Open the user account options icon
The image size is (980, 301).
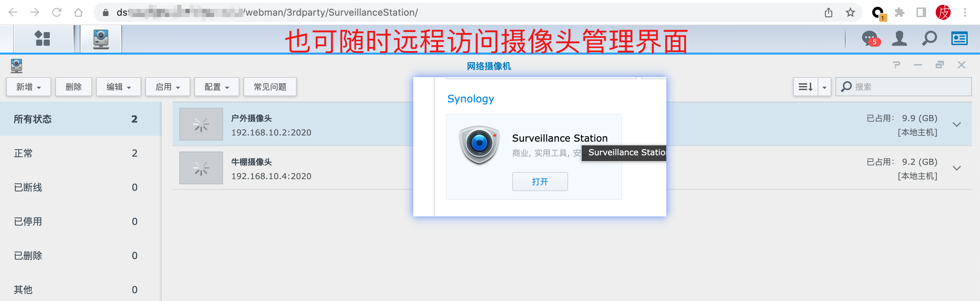click(899, 39)
